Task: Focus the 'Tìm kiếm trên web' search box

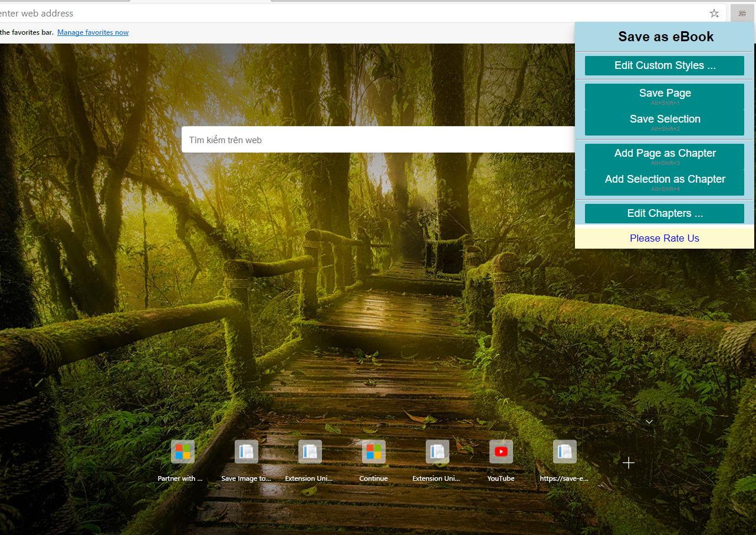Action: coord(377,140)
